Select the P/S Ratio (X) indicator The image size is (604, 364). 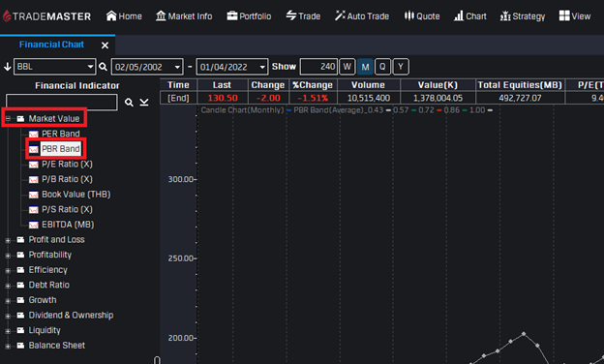pyautogui.click(x=67, y=209)
